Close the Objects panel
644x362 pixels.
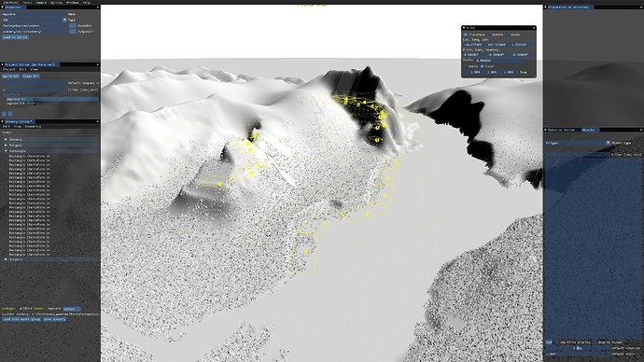(641, 130)
